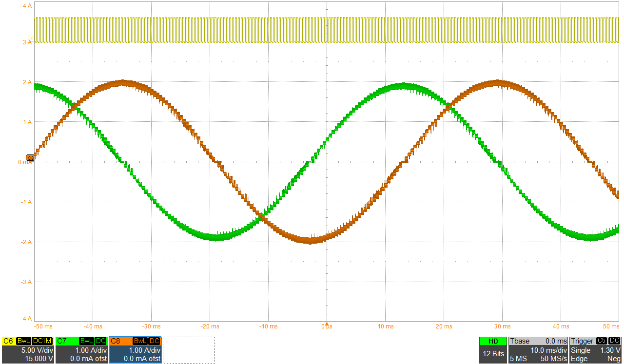This screenshot has height=364, width=624.
Task: Click the trigger delay marker at 0 s
Action: click(x=327, y=324)
